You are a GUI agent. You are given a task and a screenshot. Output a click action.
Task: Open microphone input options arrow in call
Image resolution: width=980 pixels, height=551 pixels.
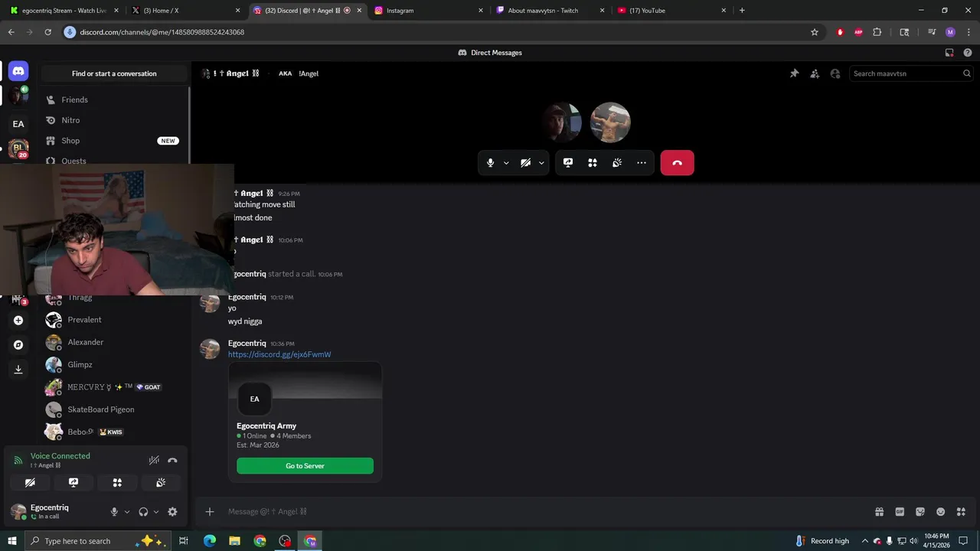(x=506, y=163)
